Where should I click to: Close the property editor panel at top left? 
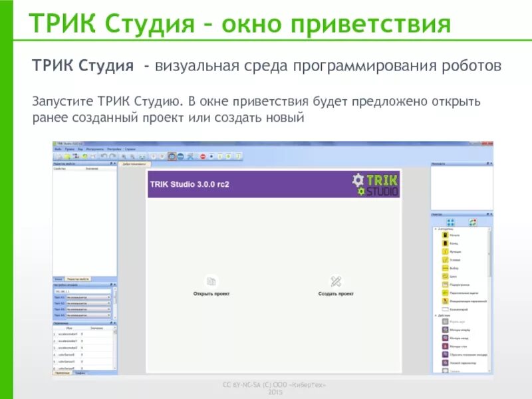114,164
